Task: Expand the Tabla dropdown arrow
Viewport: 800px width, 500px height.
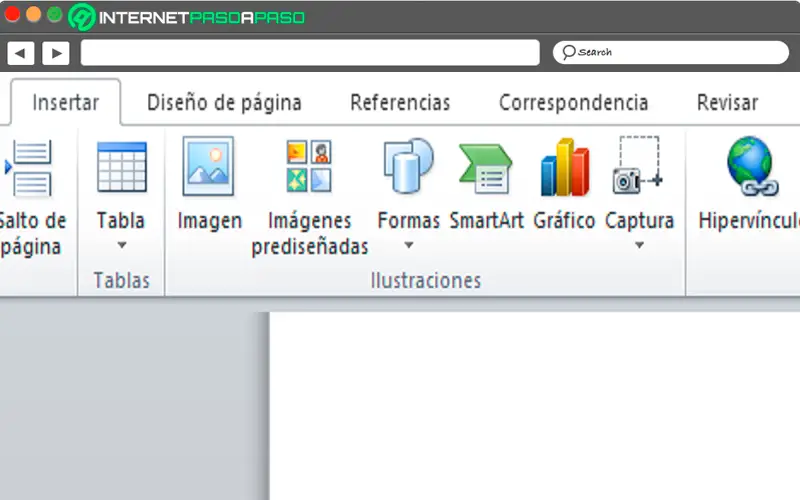Action: point(121,245)
